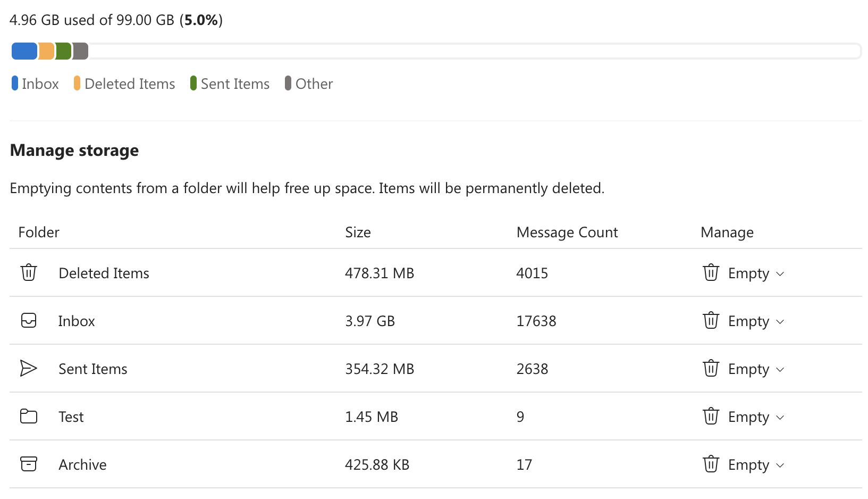Click the blue Inbox segment in storage bar

24,52
